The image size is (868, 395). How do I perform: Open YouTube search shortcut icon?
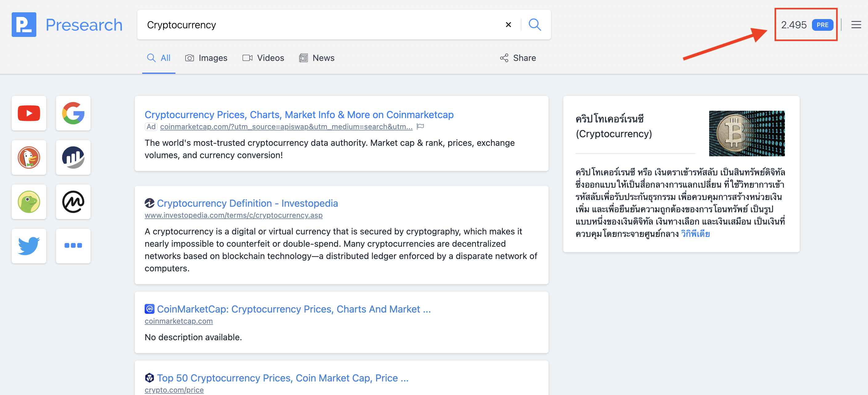click(29, 113)
